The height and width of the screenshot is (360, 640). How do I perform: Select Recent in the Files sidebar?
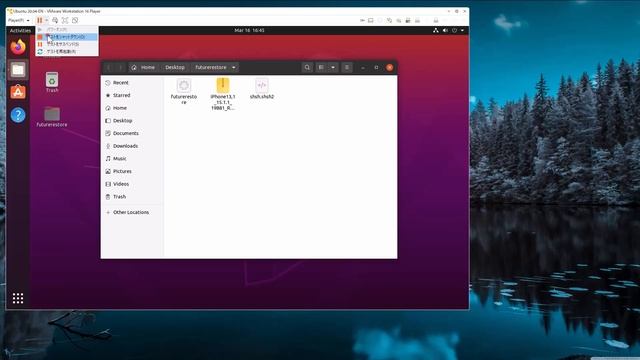tap(132, 83)
